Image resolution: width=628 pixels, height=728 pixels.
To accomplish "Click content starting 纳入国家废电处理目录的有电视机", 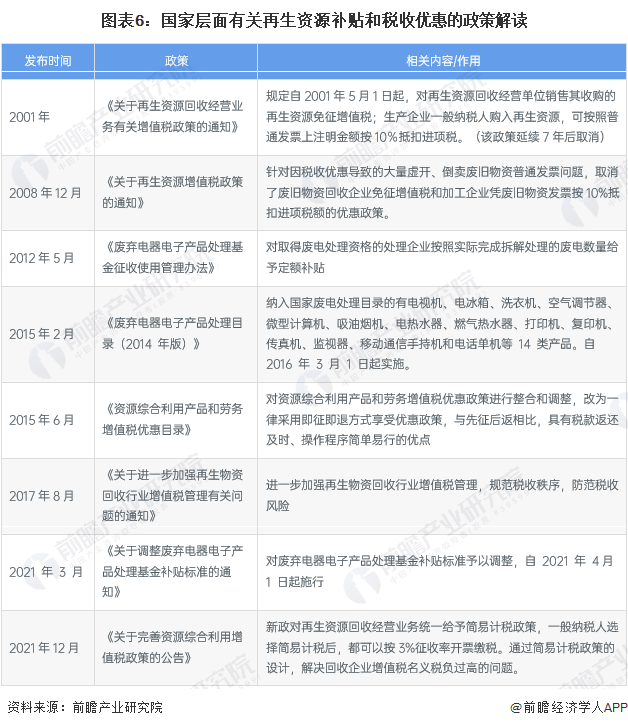I will (440, 334).
